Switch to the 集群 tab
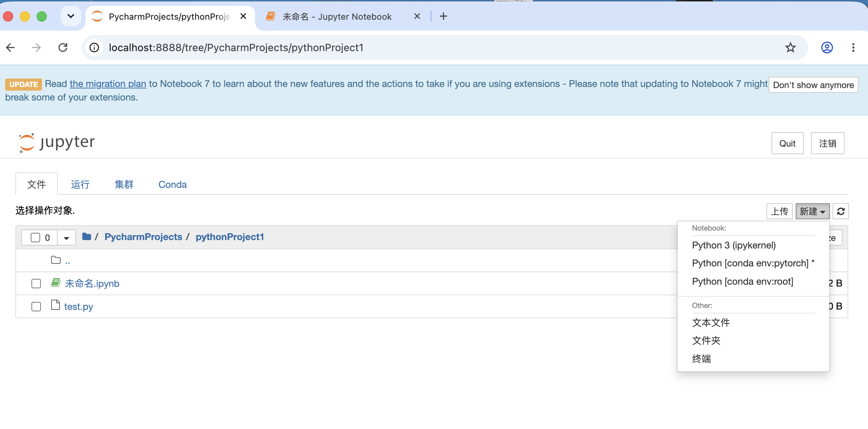 [x=124, y=184]
